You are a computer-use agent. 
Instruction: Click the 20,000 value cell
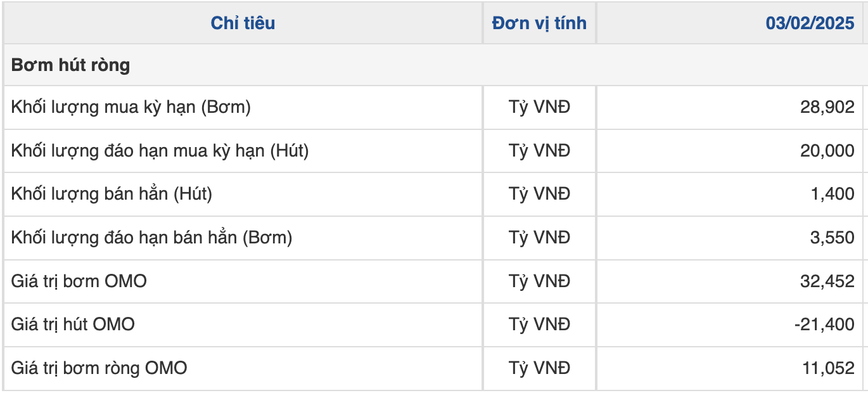click(827, 151)
